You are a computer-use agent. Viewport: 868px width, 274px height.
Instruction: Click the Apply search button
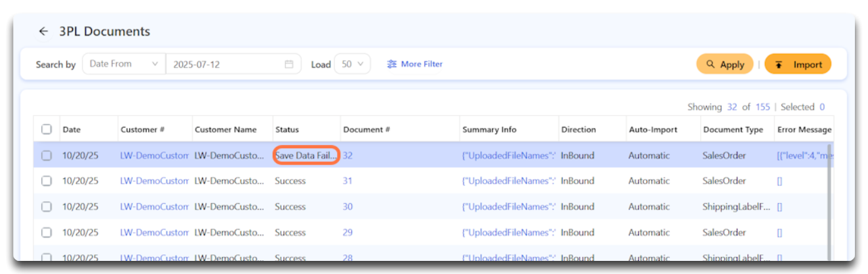pos(724,64)
